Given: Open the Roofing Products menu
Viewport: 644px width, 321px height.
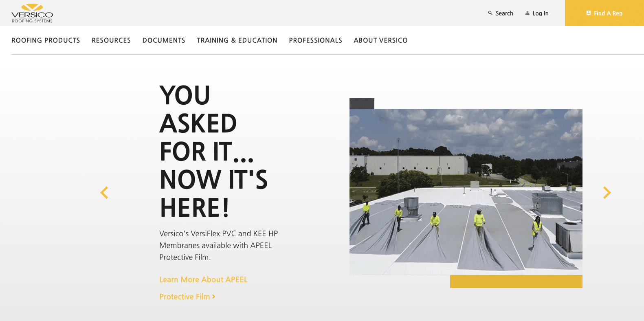Looking at the screenshot, I should [x=46, y=40].
